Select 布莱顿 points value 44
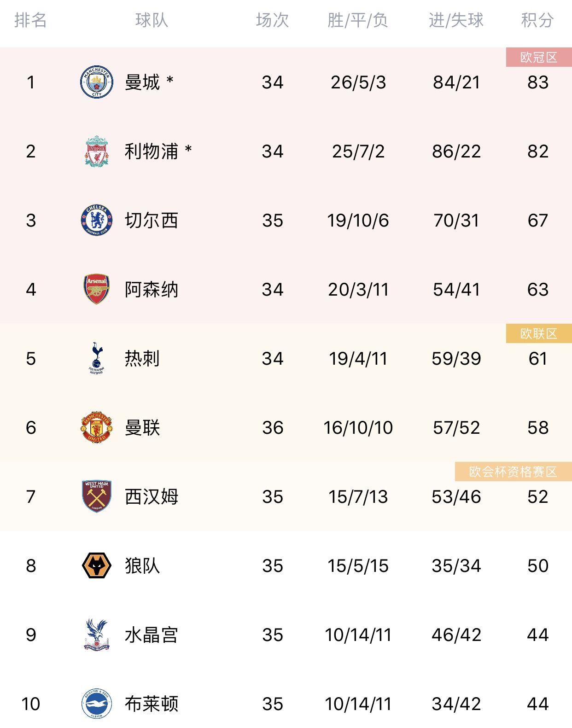 (538, 704)
